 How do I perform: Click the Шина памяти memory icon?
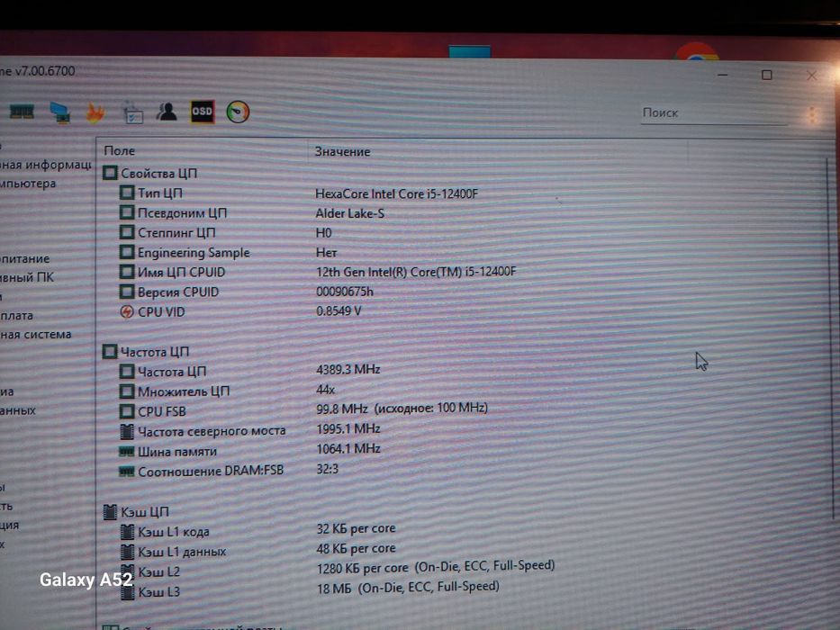click(x=126, y=452)
